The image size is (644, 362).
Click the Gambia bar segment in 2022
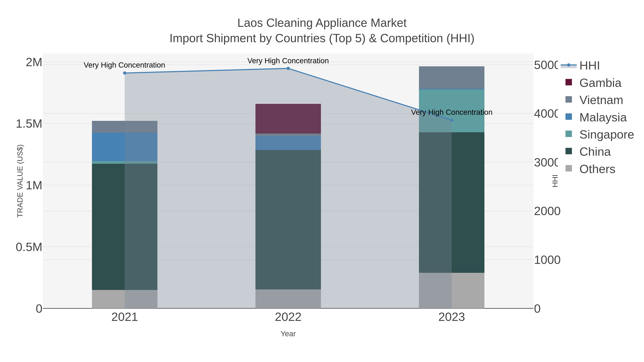[x=288, y=119]
